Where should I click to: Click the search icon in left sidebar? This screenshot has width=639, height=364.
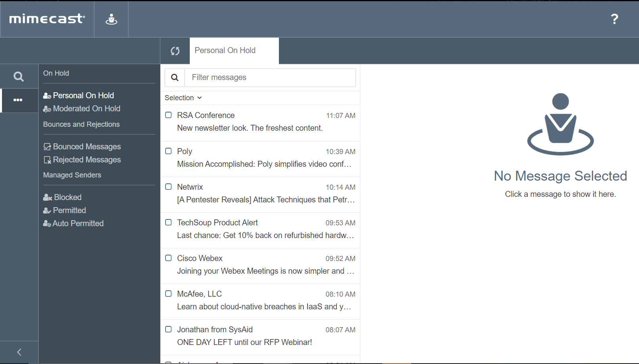tap(19, 76)
